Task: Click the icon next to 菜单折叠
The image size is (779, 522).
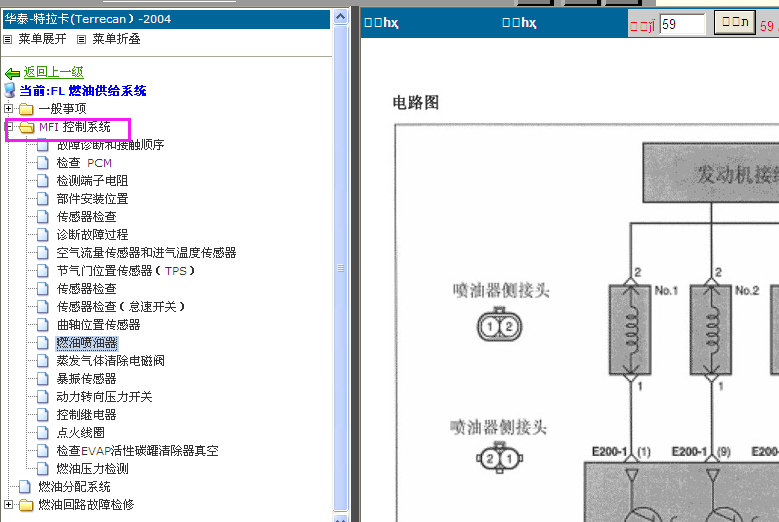Action: coord(81,39)
